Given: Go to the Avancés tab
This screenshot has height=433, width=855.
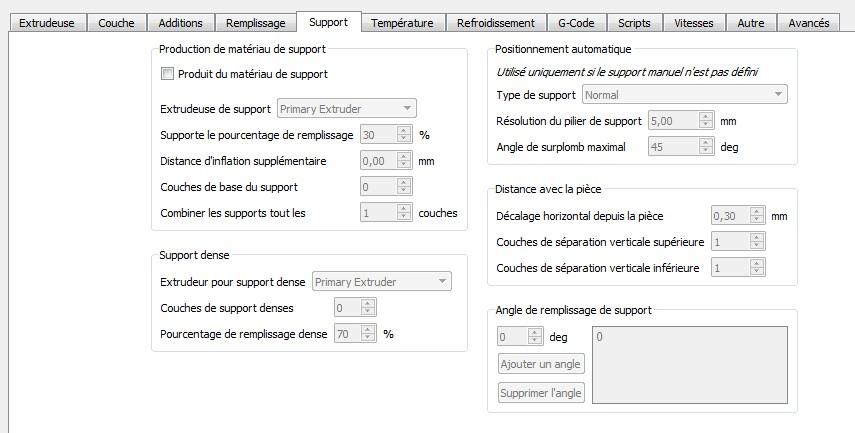Looking at the screenshot, I should (809, 23).
